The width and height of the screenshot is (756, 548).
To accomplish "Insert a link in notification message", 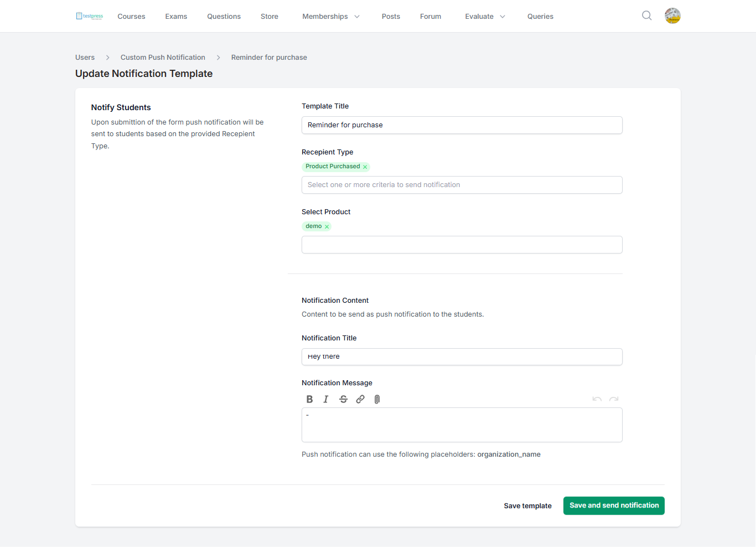I will (360, 399).
